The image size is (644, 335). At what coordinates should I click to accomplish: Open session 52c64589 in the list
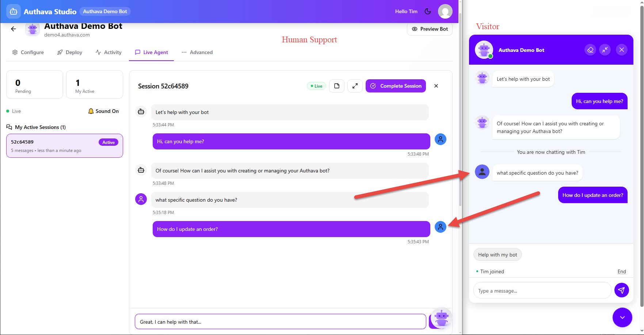pos(65,146)
